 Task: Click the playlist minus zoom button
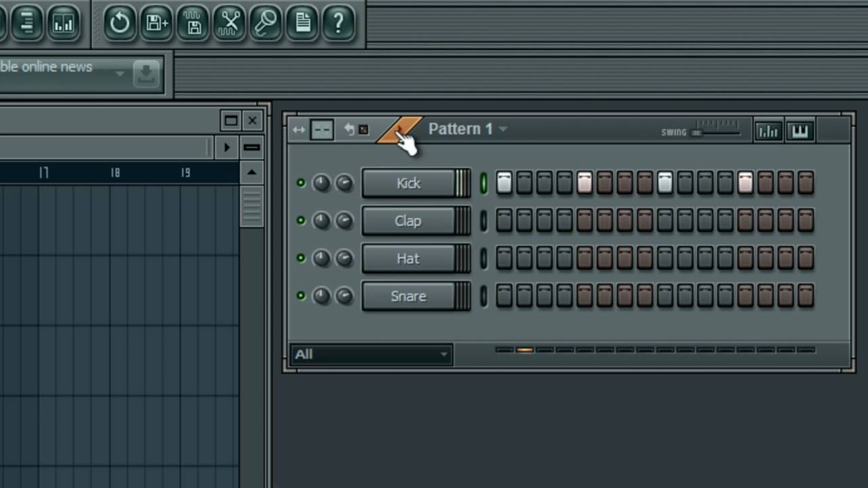(x=252, y=147)
